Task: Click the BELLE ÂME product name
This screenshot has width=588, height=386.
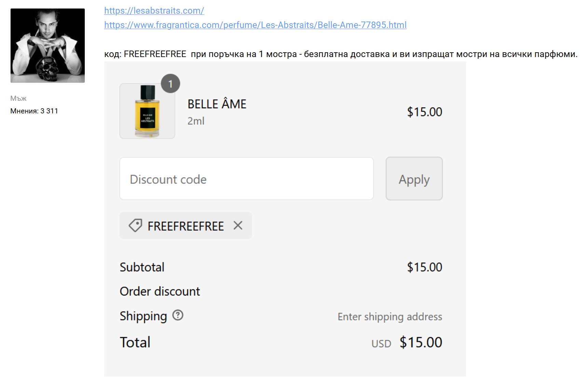Action: (217, 104)
